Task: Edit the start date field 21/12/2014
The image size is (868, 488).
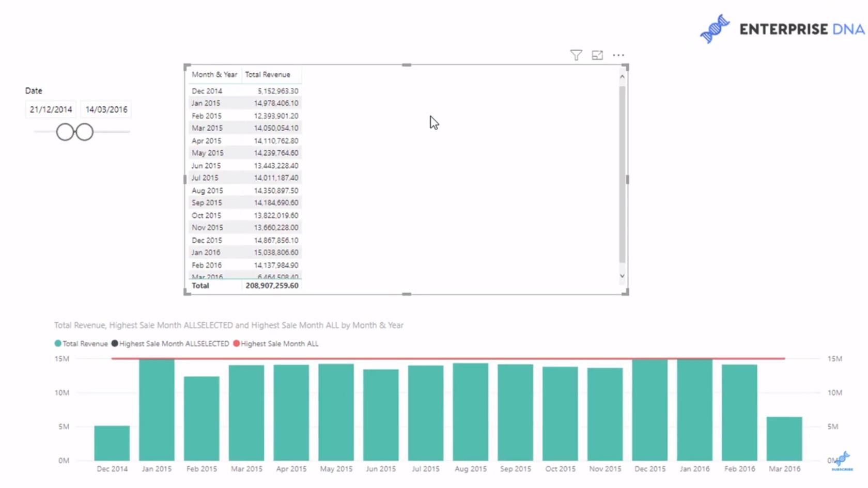Action: [x=51, y=109]
